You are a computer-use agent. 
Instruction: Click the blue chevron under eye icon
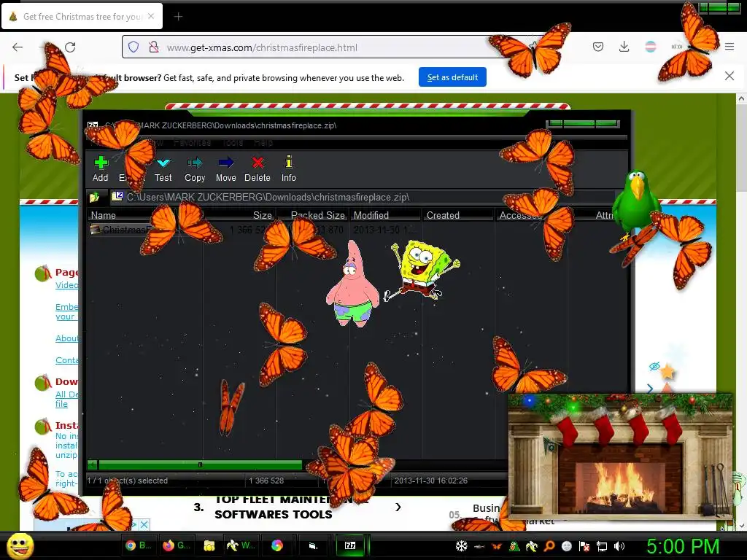(650, 389)
